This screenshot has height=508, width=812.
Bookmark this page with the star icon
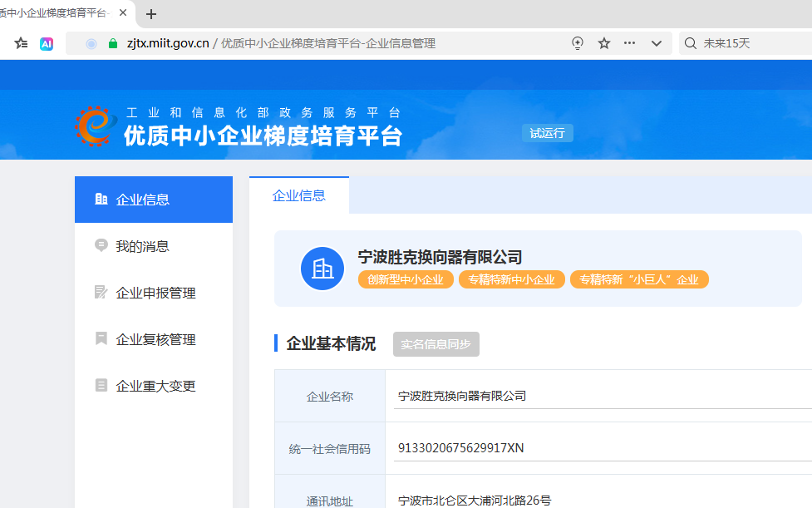point(604,43)
